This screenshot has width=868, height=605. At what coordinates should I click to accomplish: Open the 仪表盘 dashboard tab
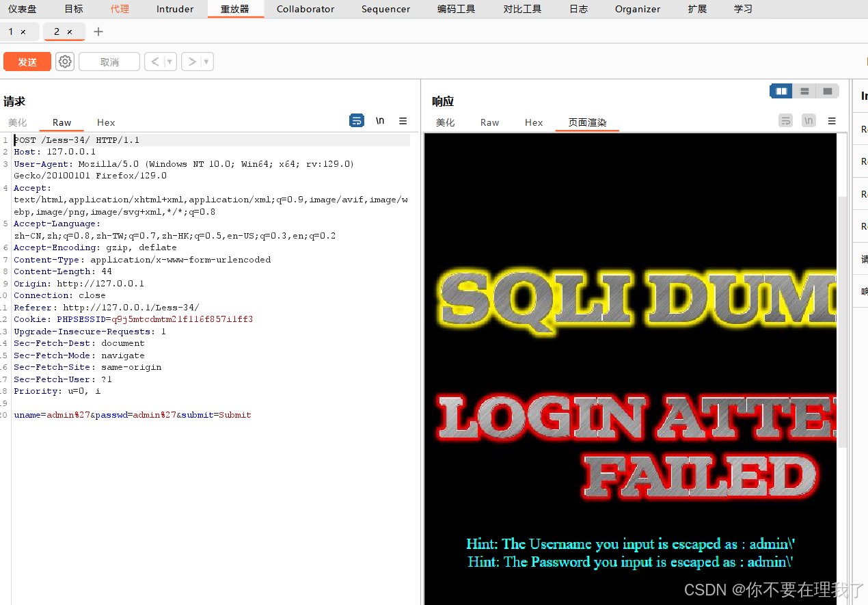(23, 9)
